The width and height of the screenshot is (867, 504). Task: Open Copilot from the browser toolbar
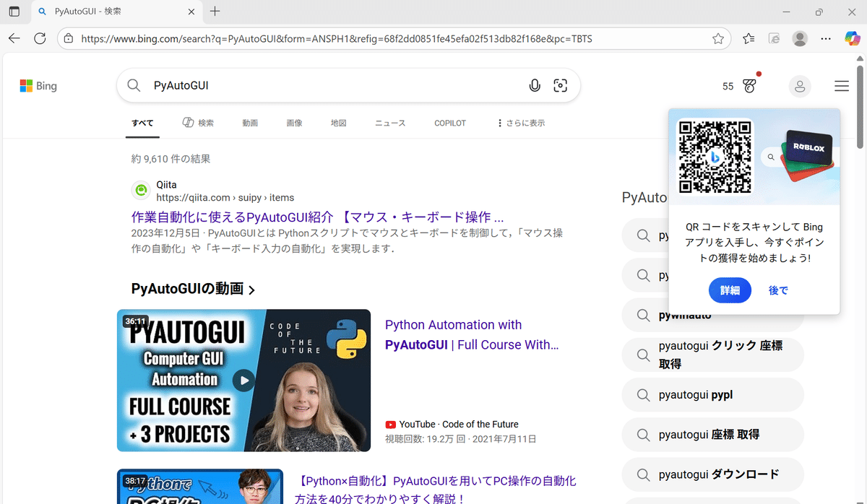pos(852,38)
